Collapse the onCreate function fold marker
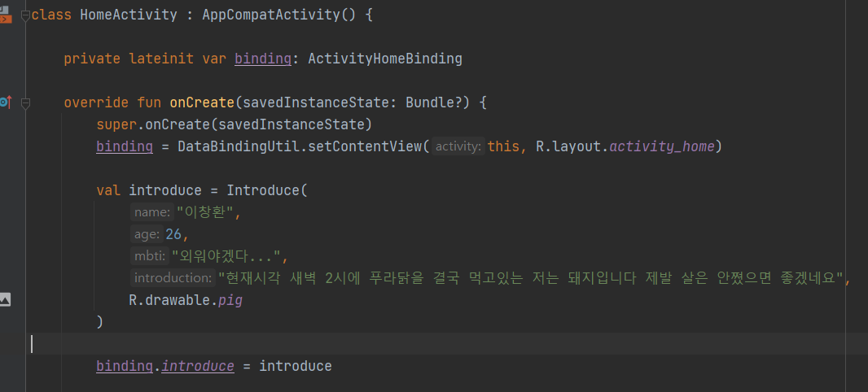The image size is (868, 392). point(25,102)
